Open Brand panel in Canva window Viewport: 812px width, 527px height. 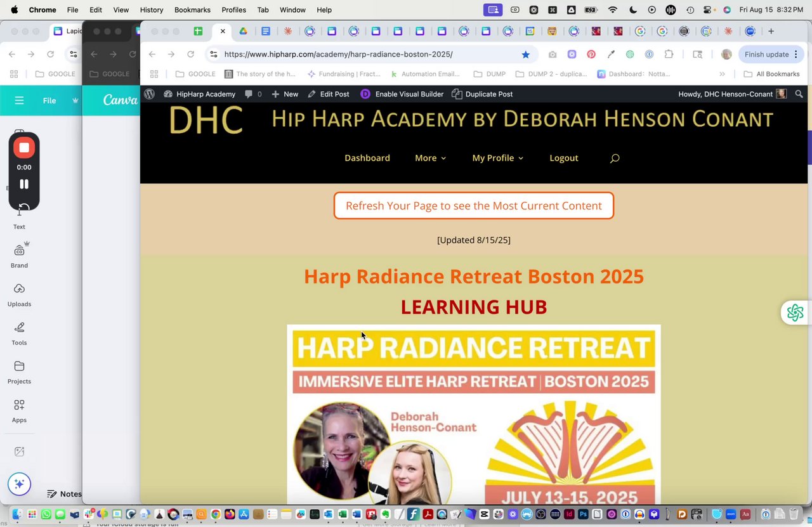coord(19,256)
